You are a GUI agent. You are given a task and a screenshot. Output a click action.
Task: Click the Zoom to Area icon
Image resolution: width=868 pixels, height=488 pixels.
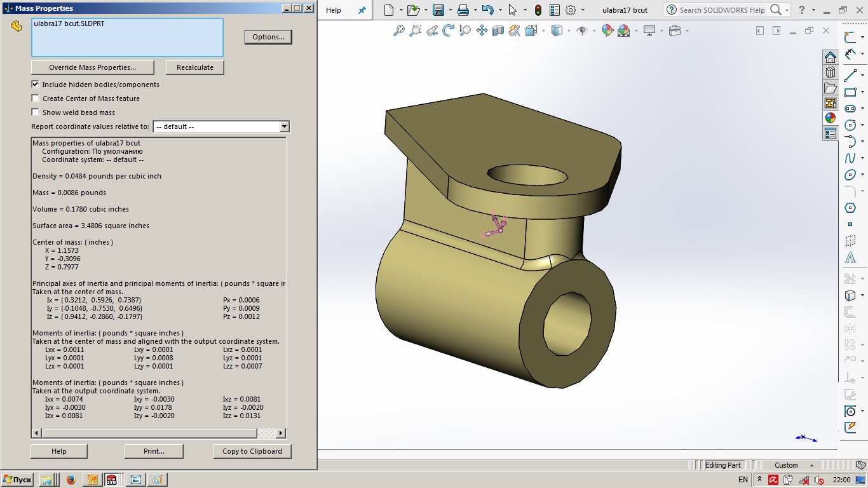point(416,30)
